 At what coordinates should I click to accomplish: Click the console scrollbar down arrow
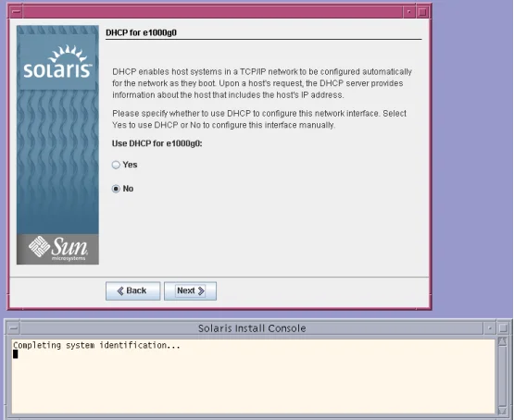(x=502, y=411)
